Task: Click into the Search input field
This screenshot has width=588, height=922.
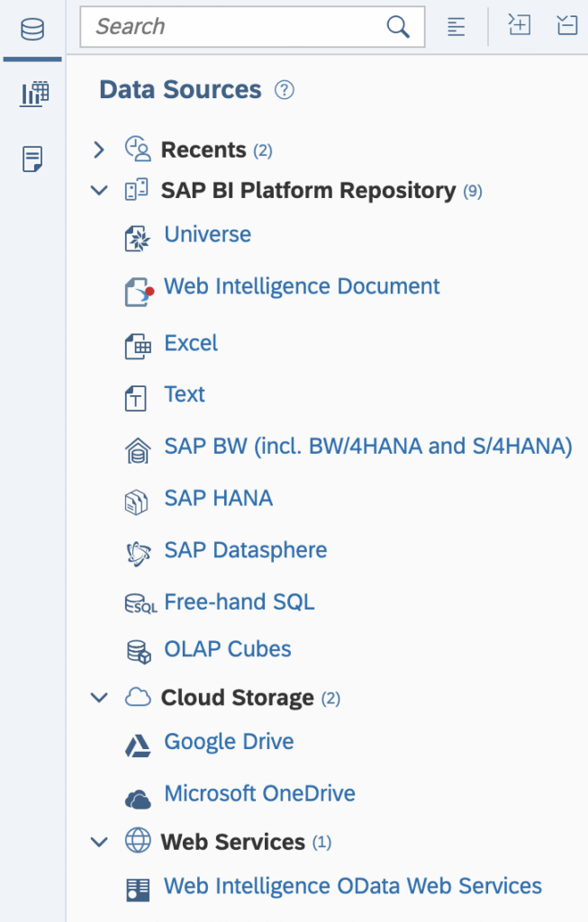Action: pyautogui.click(x=252, y=26)
